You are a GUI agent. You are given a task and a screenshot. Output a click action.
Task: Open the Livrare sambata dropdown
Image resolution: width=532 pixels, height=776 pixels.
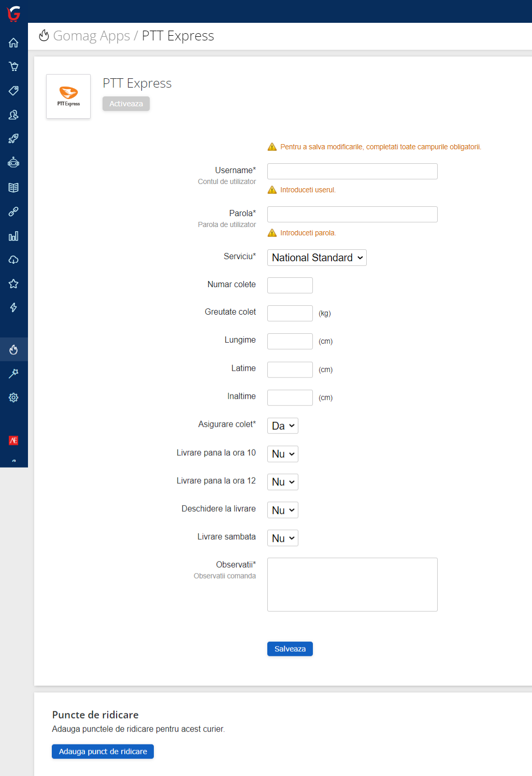pyautogui.click(x=283, y=538)
